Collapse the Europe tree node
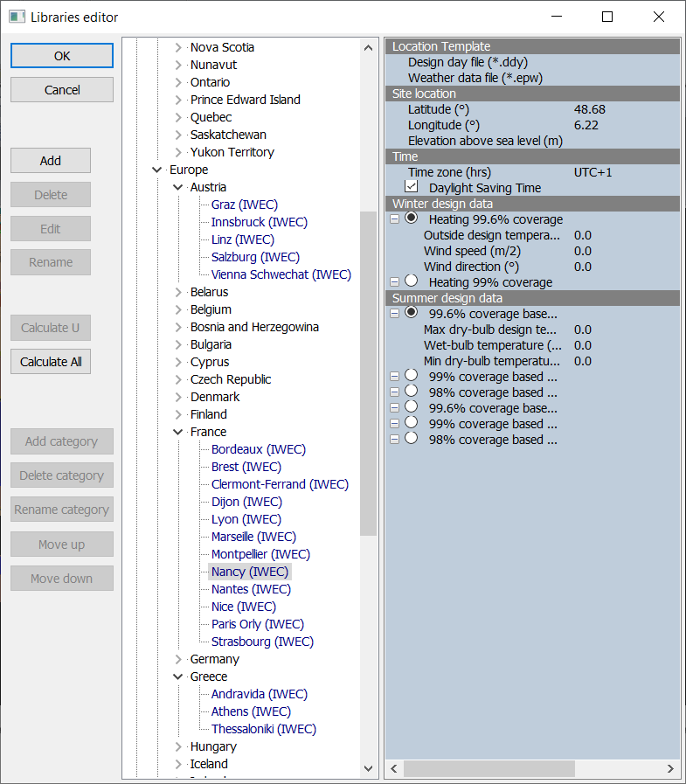This screenshot has height=784, width=686. [157, 170]
